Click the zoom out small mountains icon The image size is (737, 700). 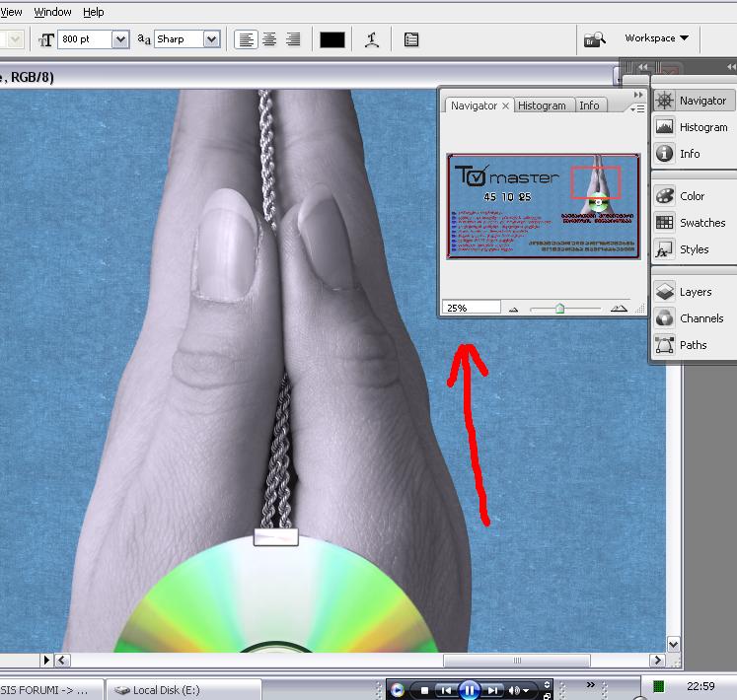(513, 310)
